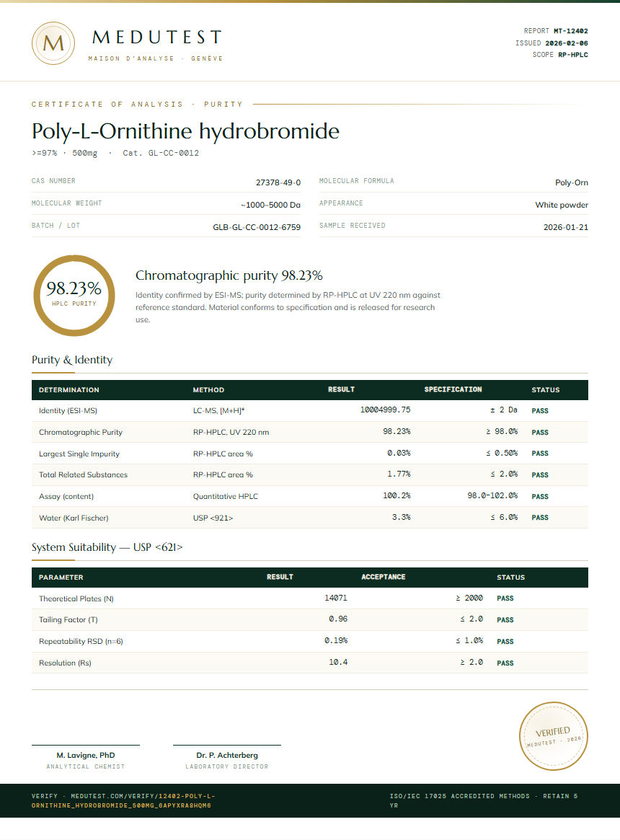Viewport: 620px width, 840px height.
Task: Select the 1.77% result value
Action: point(399,474)
